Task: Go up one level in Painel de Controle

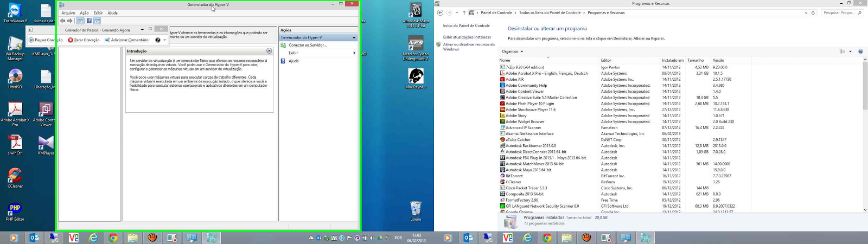Action: pyautogui.click(x=464, y=12)
